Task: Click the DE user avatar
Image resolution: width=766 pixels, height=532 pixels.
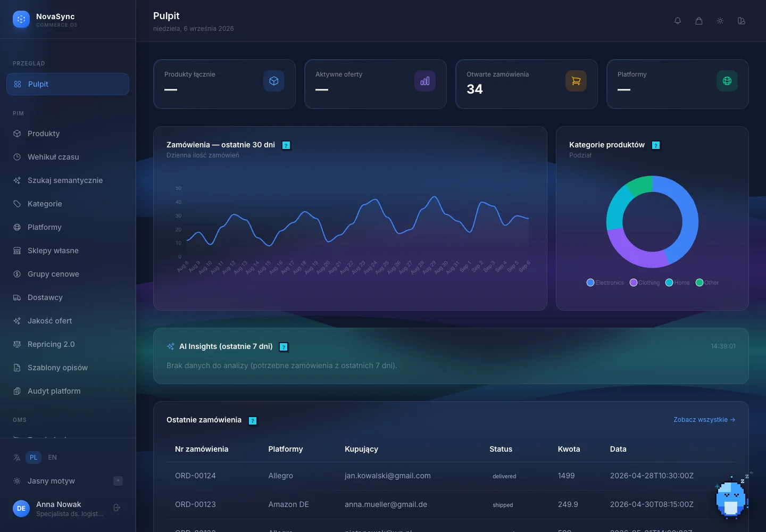Action: [21, 509]
